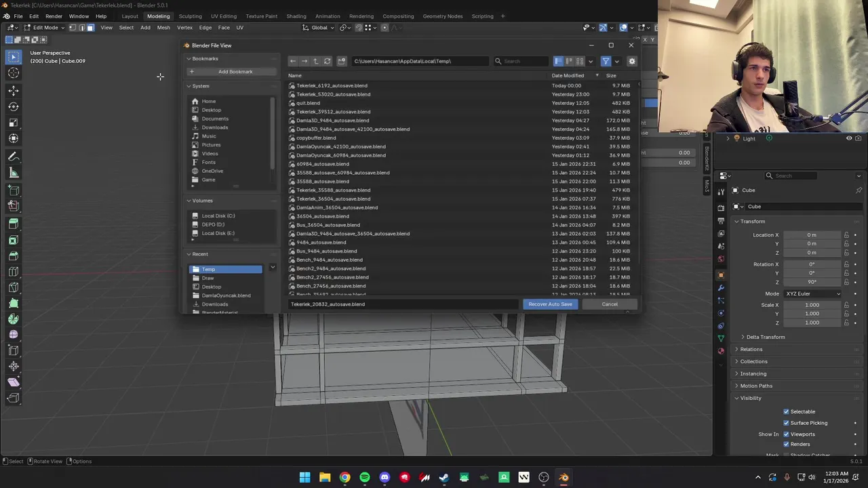868x488 pixels.
Task: Toggle Surface Picking checkbox
Action: click(x=787, y=423)
